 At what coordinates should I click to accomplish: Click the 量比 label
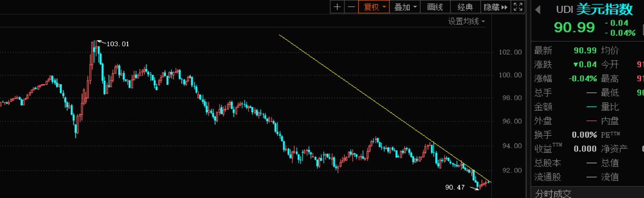click(610, 106)
